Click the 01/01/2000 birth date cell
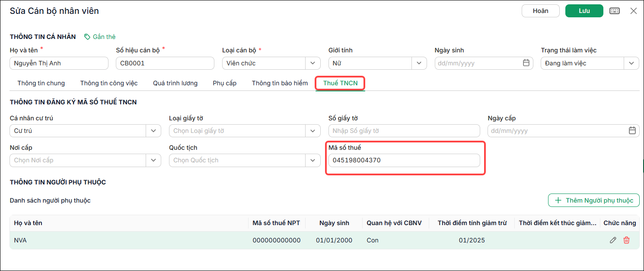Image resolution: width=644 pixels, height=271 pixels. (334, 240)
